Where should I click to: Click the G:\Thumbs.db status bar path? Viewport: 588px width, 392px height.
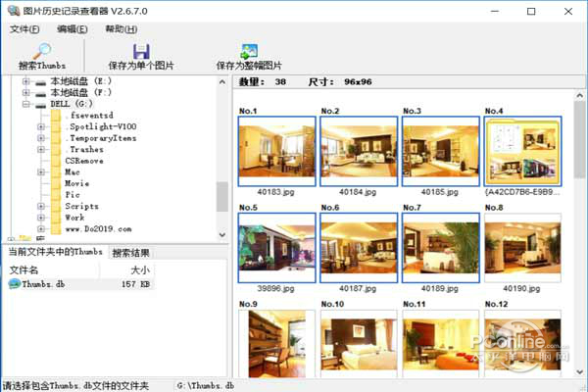tap(206, 385)
